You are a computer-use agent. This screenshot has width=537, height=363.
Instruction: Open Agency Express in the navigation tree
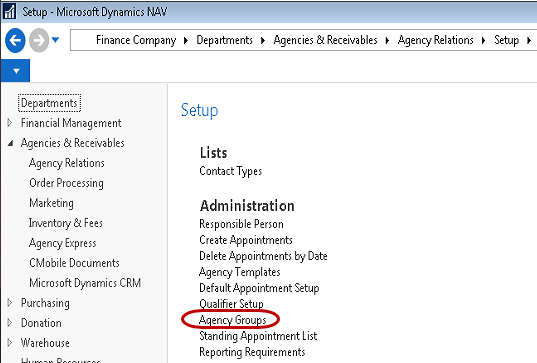point(63,243)
